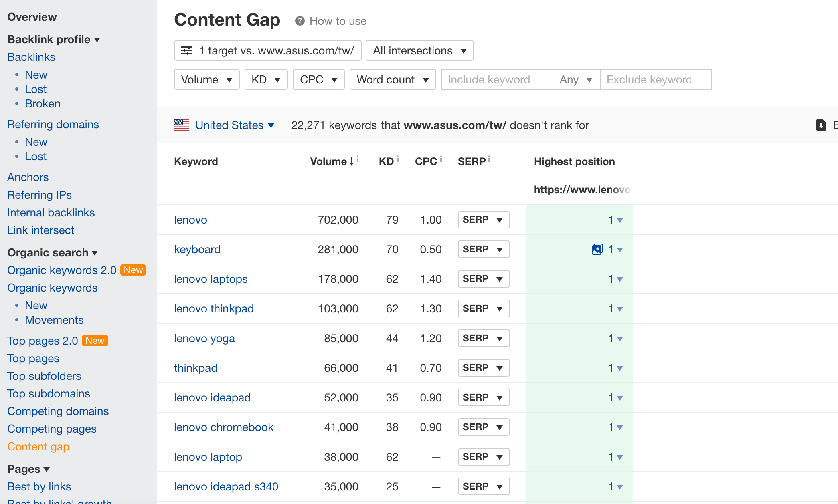Click the Volume column info icon
This screenshot has height=504, width=838.
pyautogui.click(x=358, y=159)
